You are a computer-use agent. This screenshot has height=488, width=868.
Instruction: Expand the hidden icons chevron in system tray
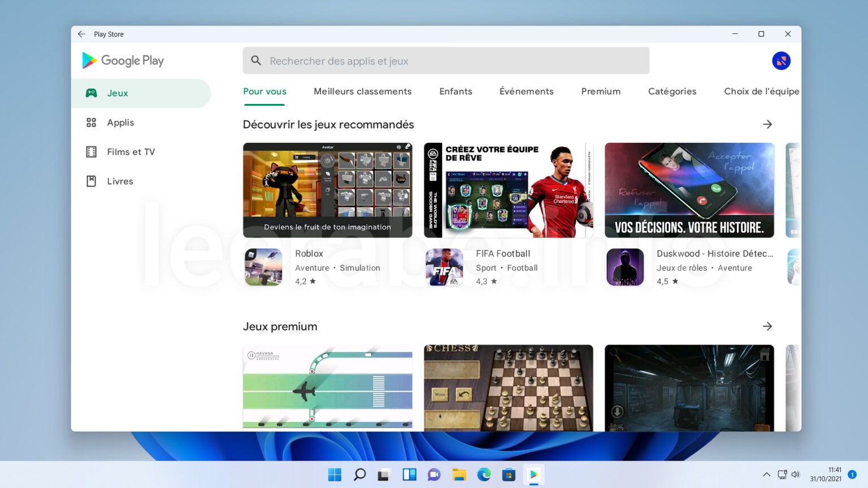(x=766, y=474)
